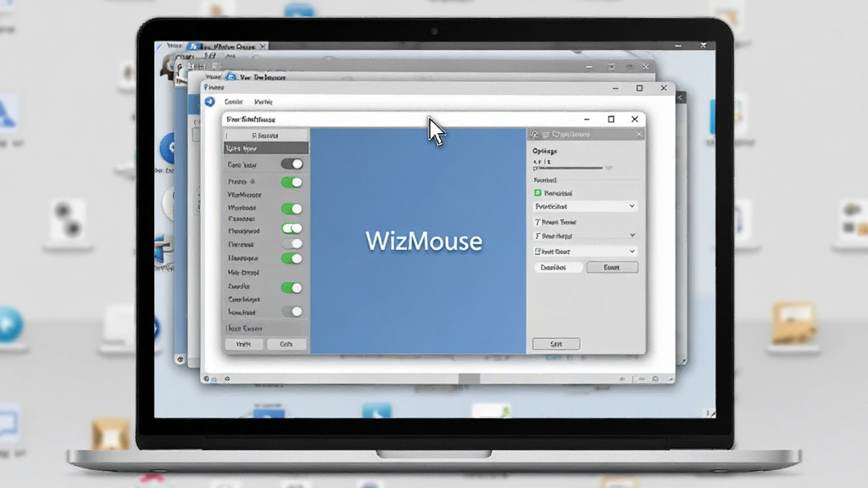Close the Options side panel with its X
The image size is (868, 488).
pyautogui.click(x=639, y=134)
